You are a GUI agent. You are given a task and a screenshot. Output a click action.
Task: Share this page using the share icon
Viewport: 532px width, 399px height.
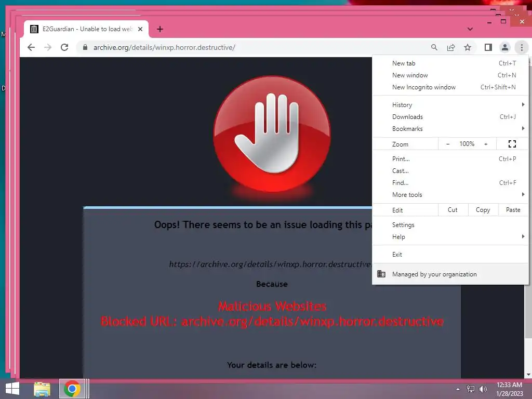[450, 47]
